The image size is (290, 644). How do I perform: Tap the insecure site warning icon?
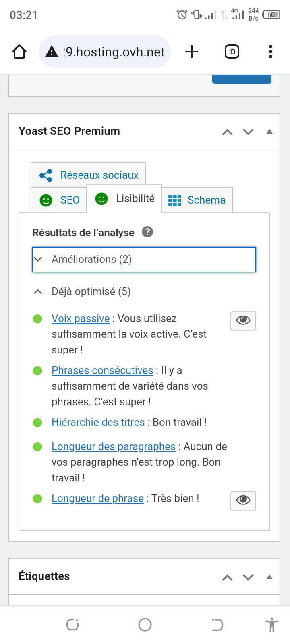tap(52, 52)
